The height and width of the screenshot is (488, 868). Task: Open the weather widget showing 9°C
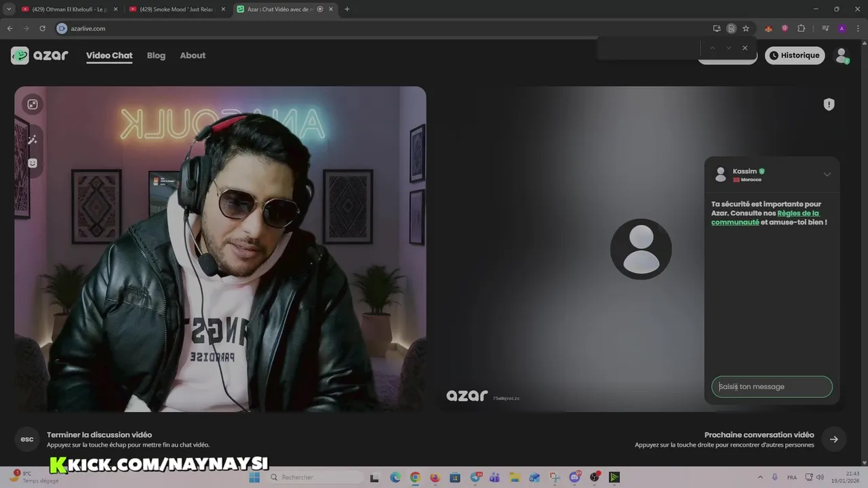pos(34,477)
